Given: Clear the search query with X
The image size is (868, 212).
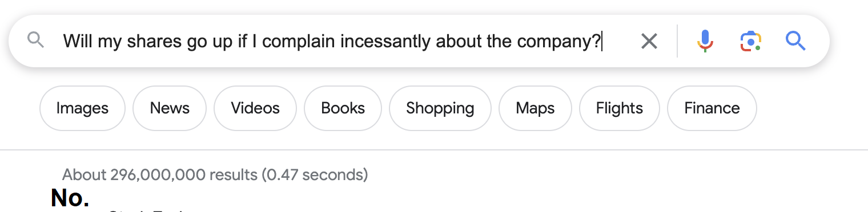Looking at the screenshot, I should 649,41.
